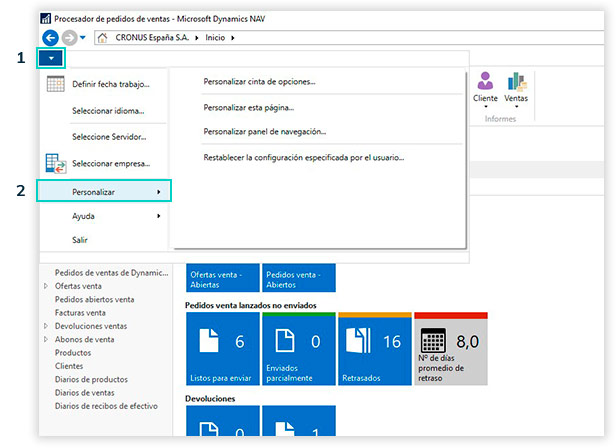Click the Pedidos venta - Abiertos tile
616x448 pixels.
point(297,277)
